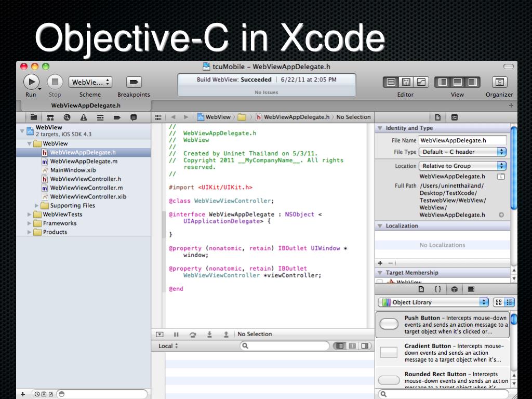Click the File Name text field
532x399 pixels.
point(463,140)
